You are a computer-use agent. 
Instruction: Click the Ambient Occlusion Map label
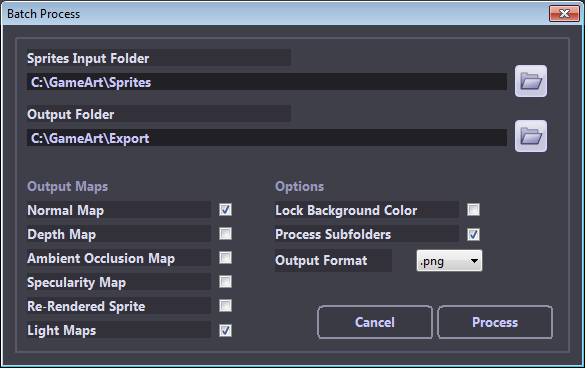[119, 258]
